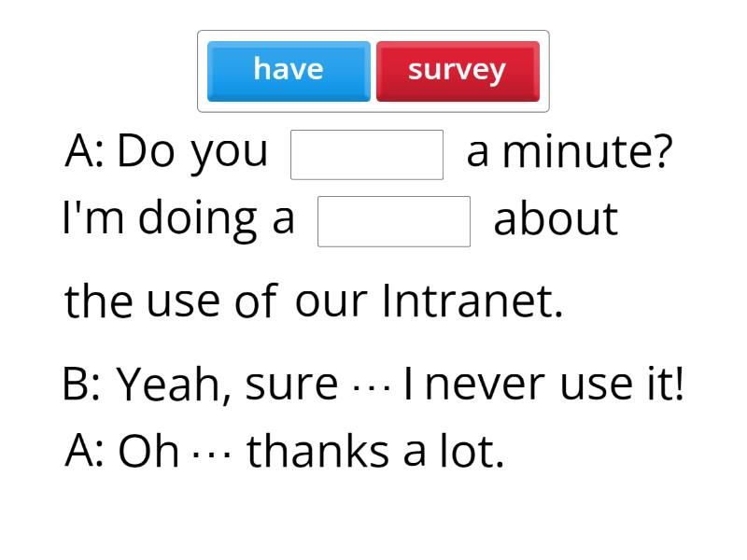The image size is (747, 560).
Task: Click the word bank container's empty area
Action: (x=373, y=105)
